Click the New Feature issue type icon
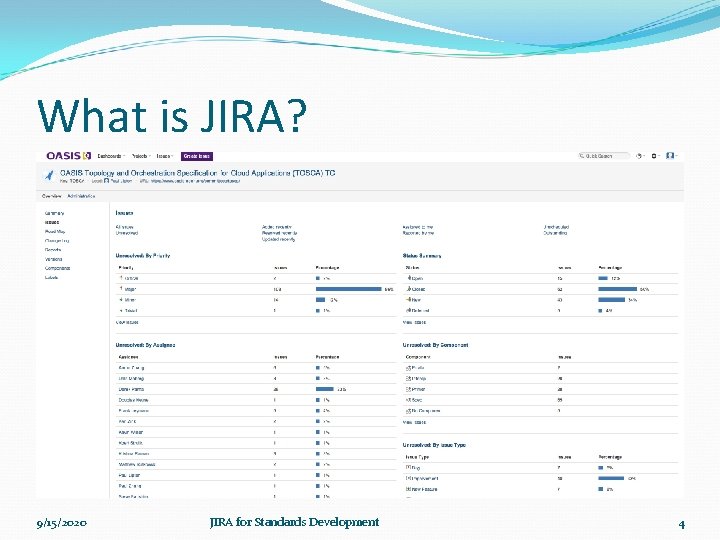Viewport: 720px width, 540px height. click(408, 489)
